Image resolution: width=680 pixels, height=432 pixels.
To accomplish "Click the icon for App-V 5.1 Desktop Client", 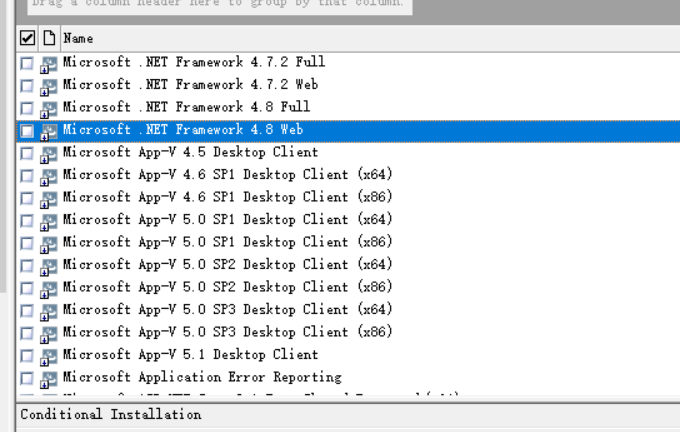I will click(x=48, y=356).
